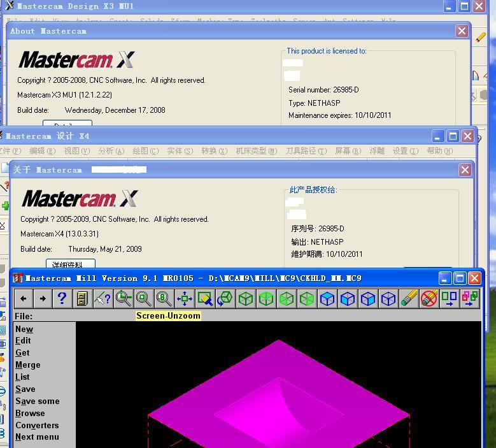Image resolution: width=496 pixels, height=448 pixels.
Task: Click Screen-Unzoom prompt label
Action: [168, 315]
